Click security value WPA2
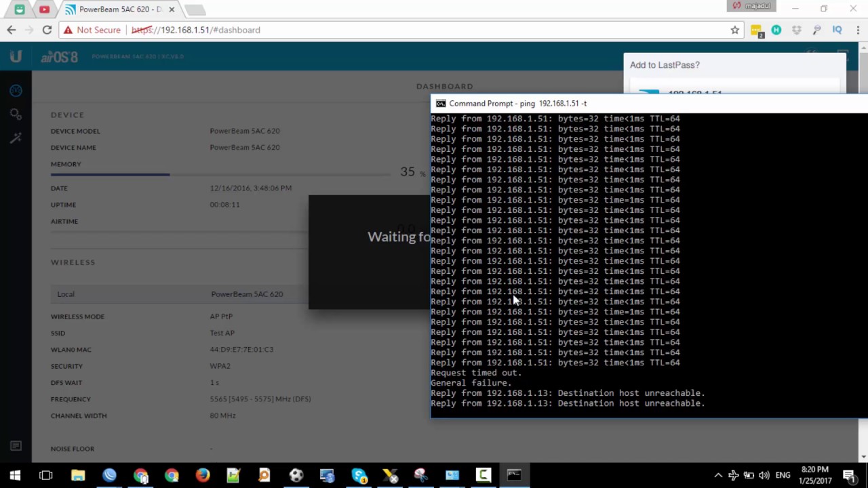868x488 pixels. coord(220,366)
